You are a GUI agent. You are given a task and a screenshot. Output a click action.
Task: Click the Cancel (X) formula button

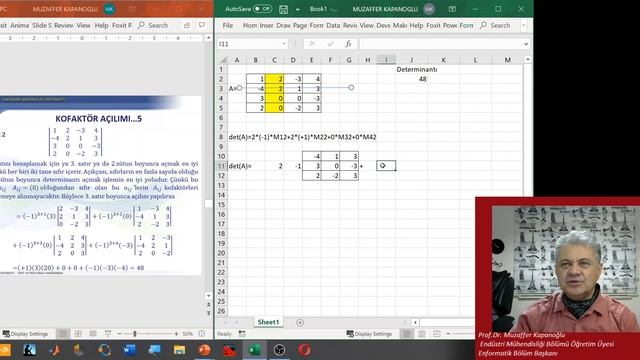pos(312,44)
